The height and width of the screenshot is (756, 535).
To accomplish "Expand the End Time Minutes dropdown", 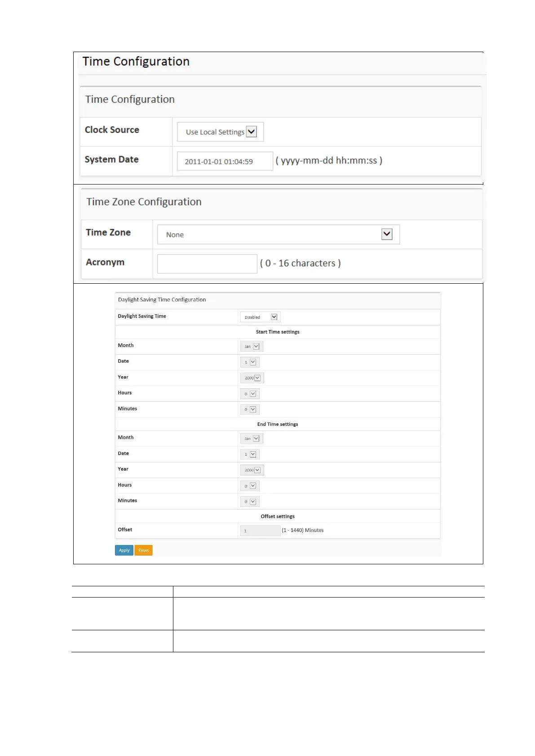I will tap(250, 501).
